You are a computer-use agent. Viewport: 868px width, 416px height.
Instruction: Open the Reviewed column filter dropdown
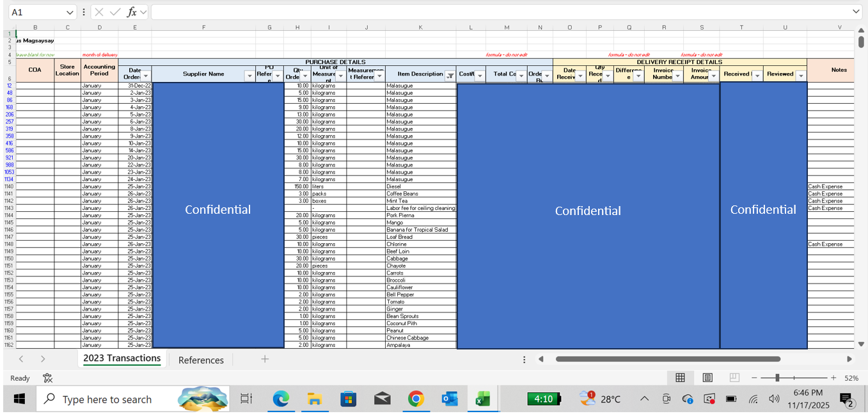click(800, 76)
